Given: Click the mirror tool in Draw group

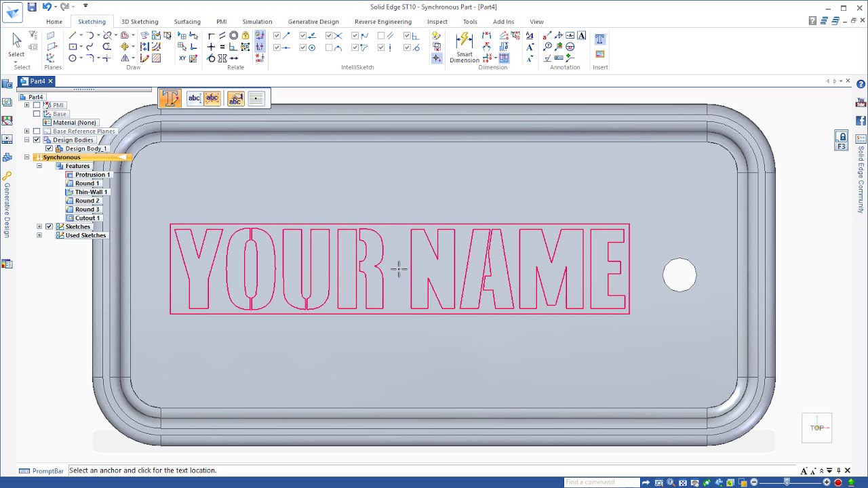Looking at the screenshot, I should tap(125, 58).
